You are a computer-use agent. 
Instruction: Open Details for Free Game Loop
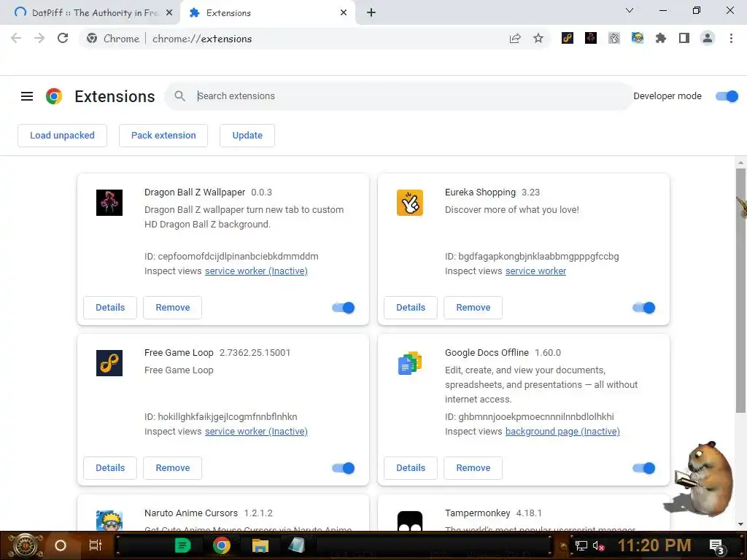point(110,468)
